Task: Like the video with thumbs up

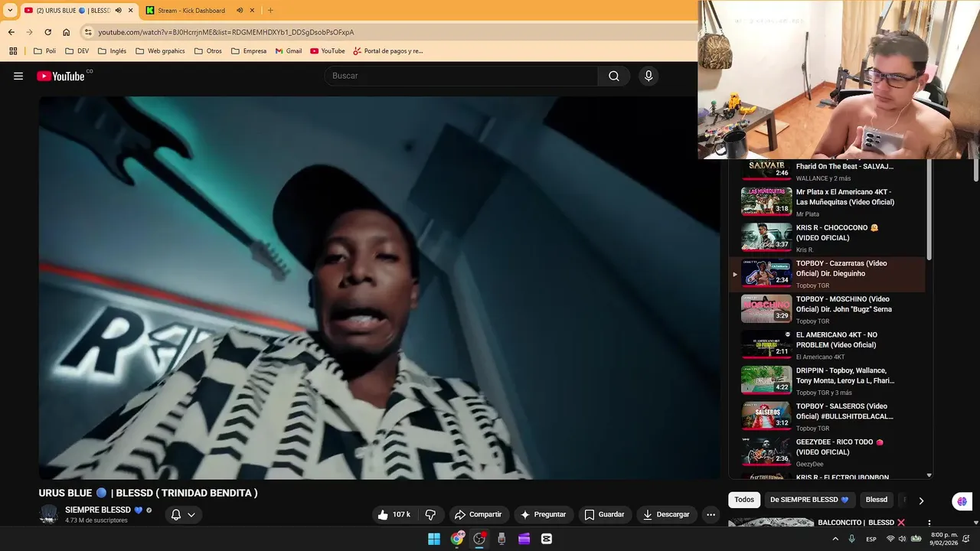Action: (x=394, y=514)
